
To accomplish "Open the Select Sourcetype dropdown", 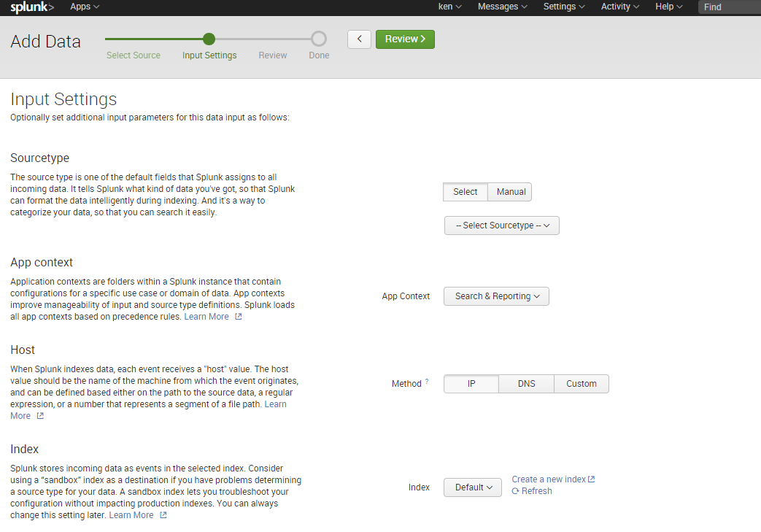I will point(501,225).
